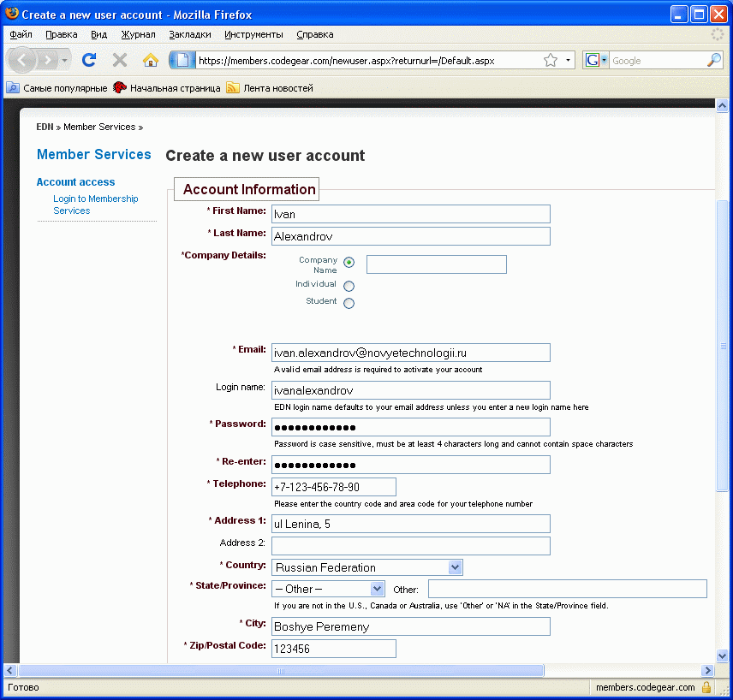Screen dimensions: 733x700
Task: Bookmark this page with the star icon
Action: tap(551, 60)
